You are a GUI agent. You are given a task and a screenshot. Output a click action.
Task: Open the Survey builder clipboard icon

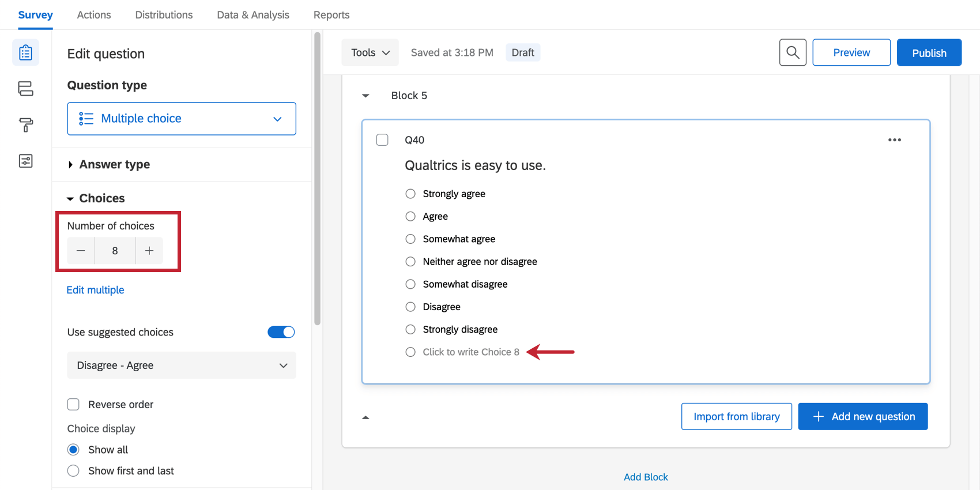tap(25, 52)
